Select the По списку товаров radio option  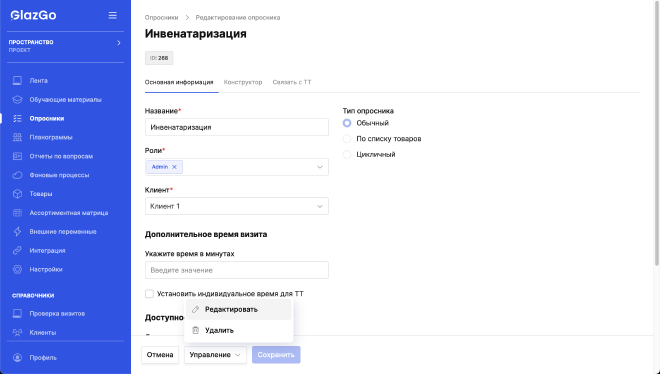[347, 138]
